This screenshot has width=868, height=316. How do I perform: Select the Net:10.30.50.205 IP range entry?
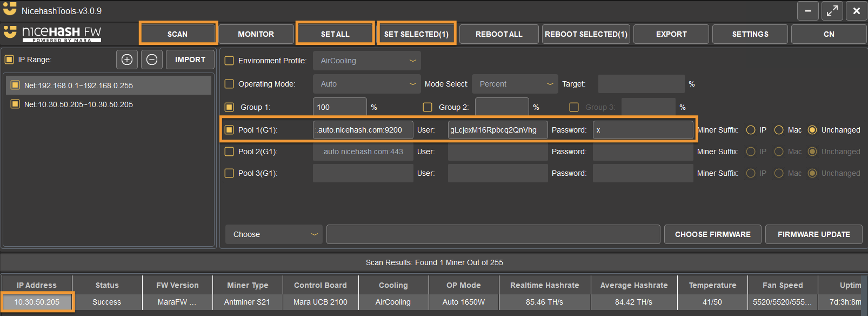click(78, 104)
